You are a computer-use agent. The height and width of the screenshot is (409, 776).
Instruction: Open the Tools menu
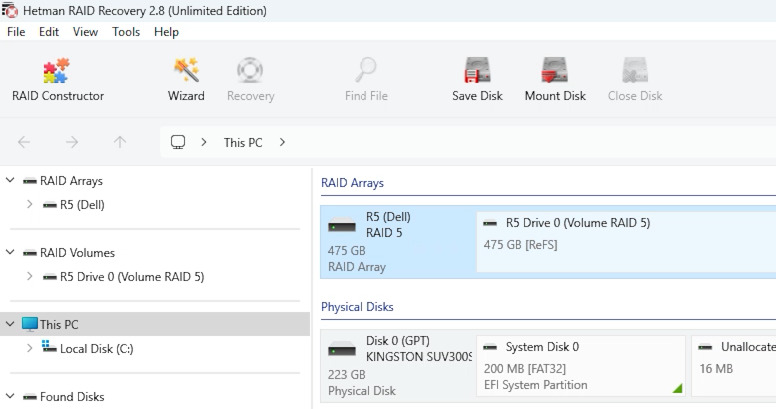(126, 32)
